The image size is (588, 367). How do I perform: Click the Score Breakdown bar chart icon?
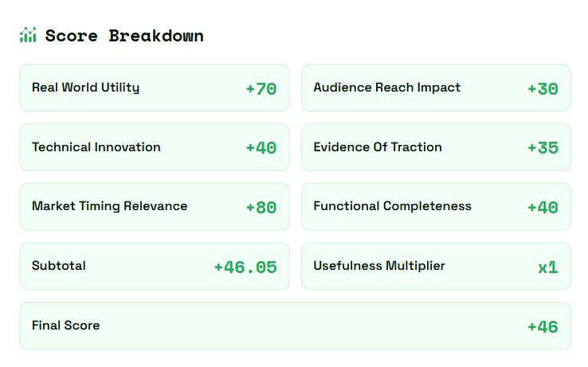point(28,35)
